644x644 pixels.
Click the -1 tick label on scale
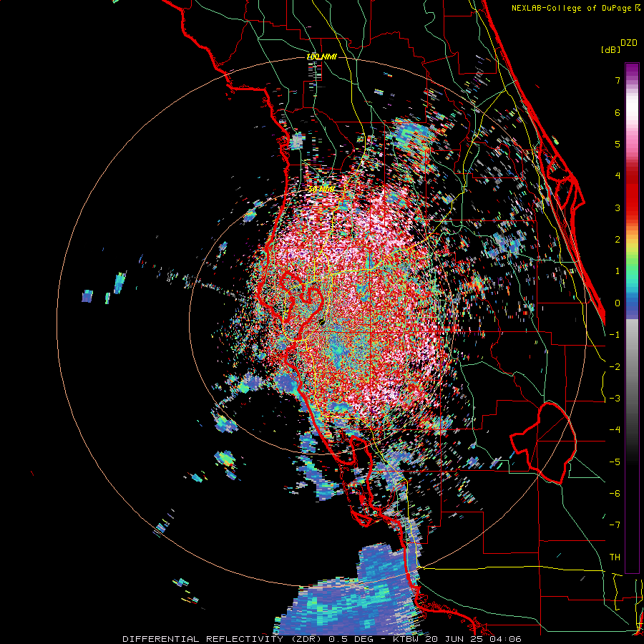pos(615,335)
